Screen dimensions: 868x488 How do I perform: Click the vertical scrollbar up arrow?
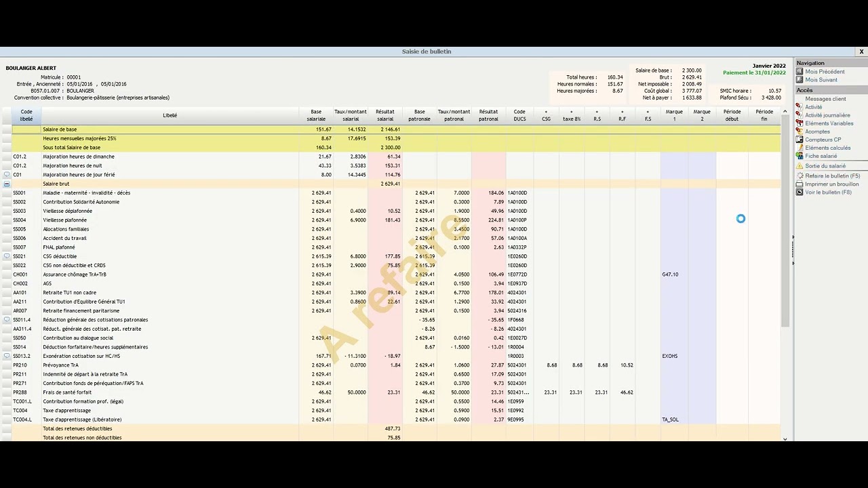785,111
